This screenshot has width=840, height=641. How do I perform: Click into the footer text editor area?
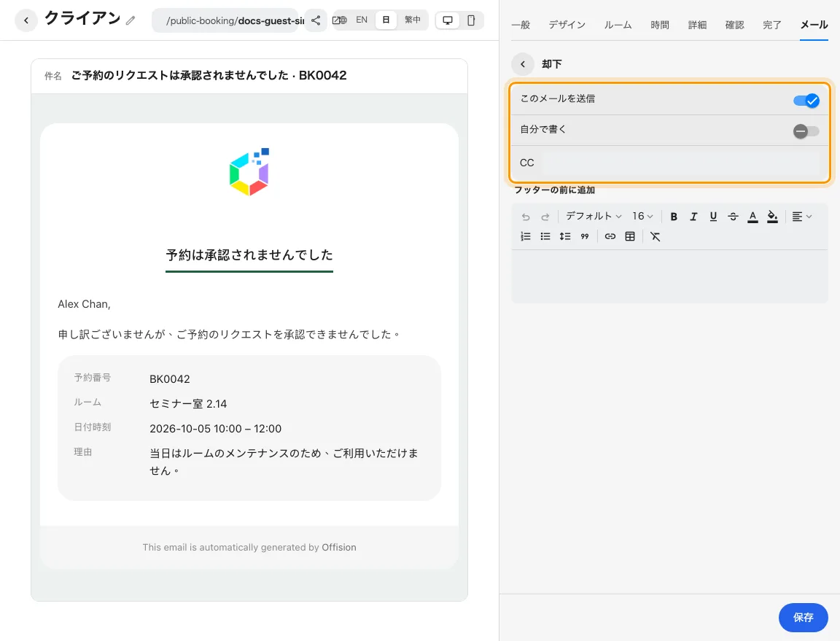pyautogui.click(x=669, y=276)
